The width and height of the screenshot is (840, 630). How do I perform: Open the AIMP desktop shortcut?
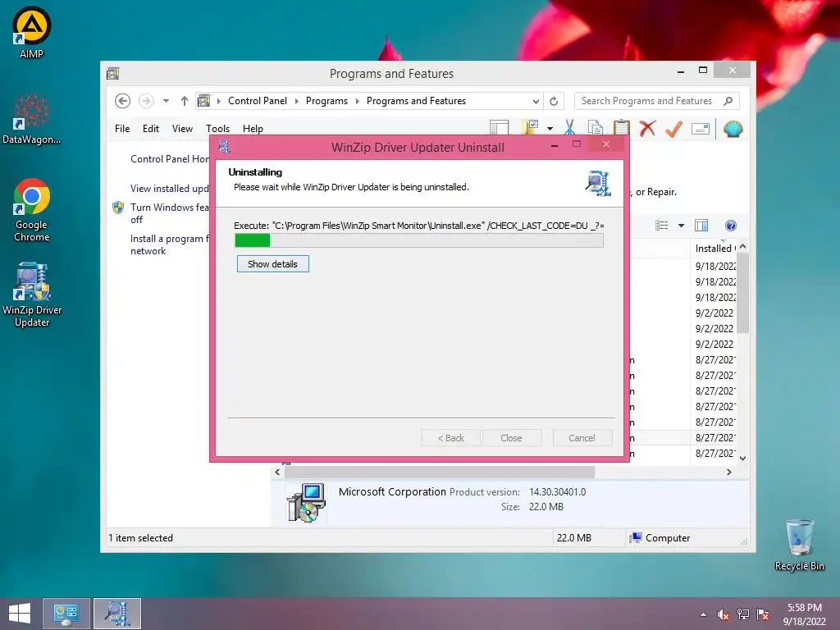click(x=32, y=32)
